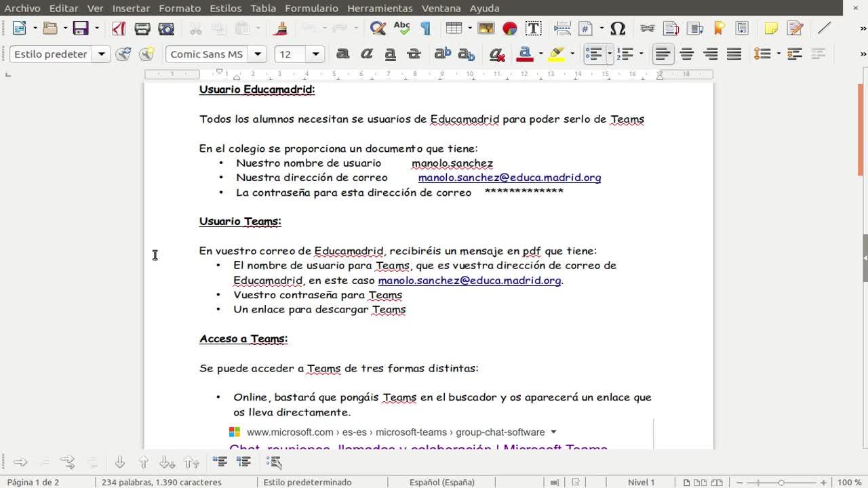Click the Español (España) language status field
This screenshot has height=488, width=868.
(x=442, y=483)
